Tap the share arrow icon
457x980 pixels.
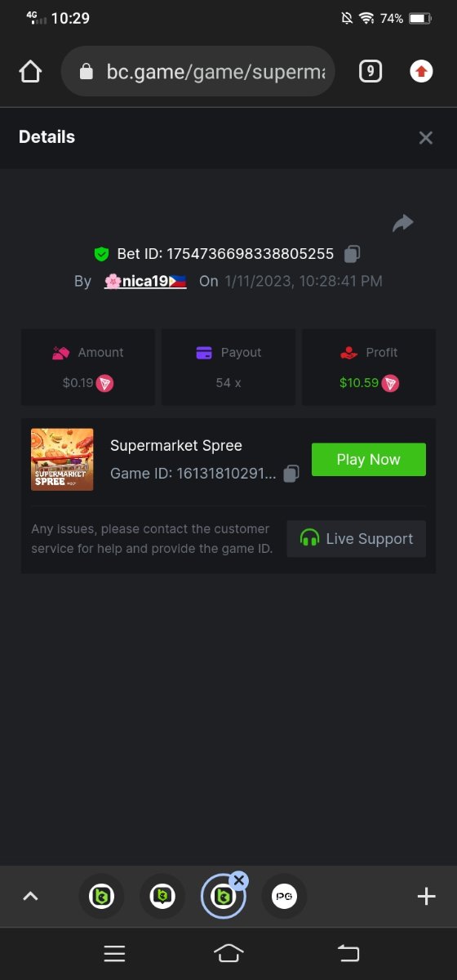click(403, 223)
